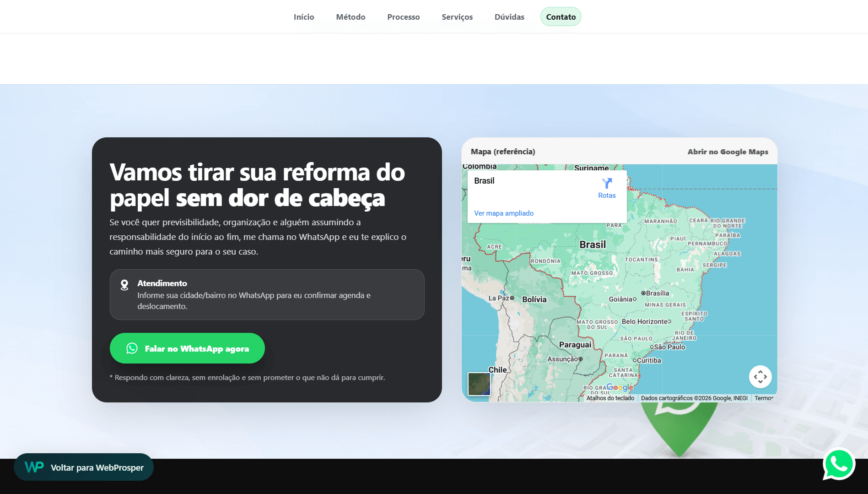This screenshot has width=868, height=494.
Task: Toggle the map camera controls button
Action: click(x=760, y=377)
